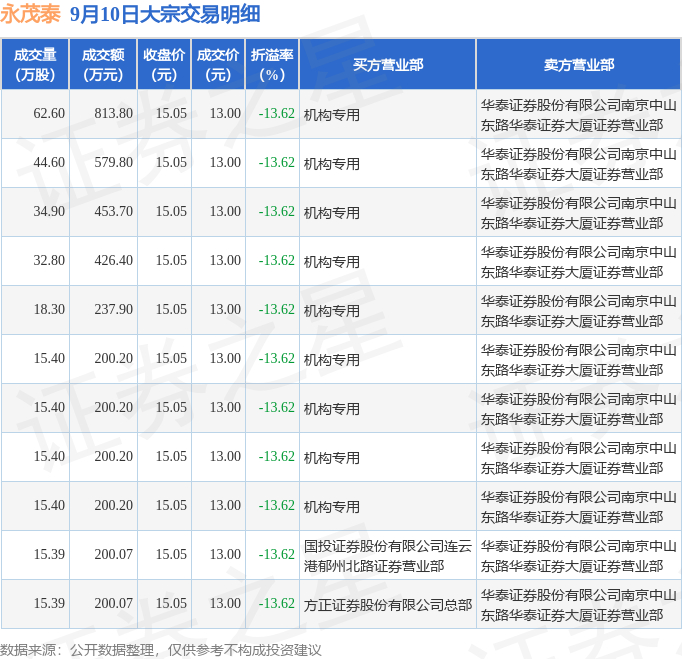Select the 237.90 turnover cell
The width and height of the screenshot is (682, 659).
pos(113,310)
